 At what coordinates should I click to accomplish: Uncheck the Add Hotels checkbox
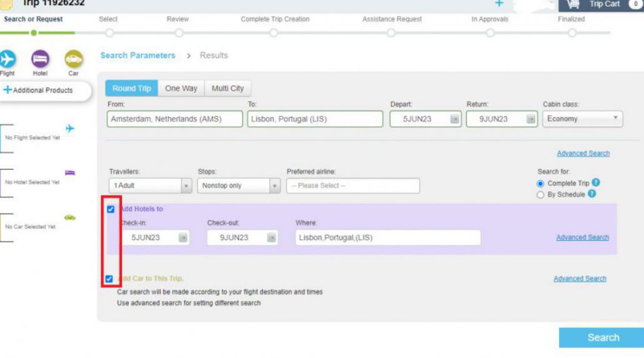point(111,209)
